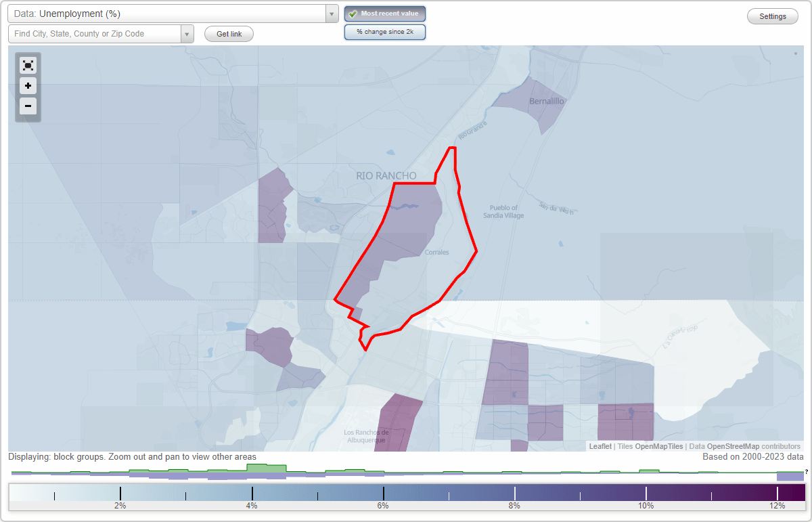This screenshot has width=812, height=522.
Task: Click the 12% mark on color legend
Action: (x=777, y=494)
